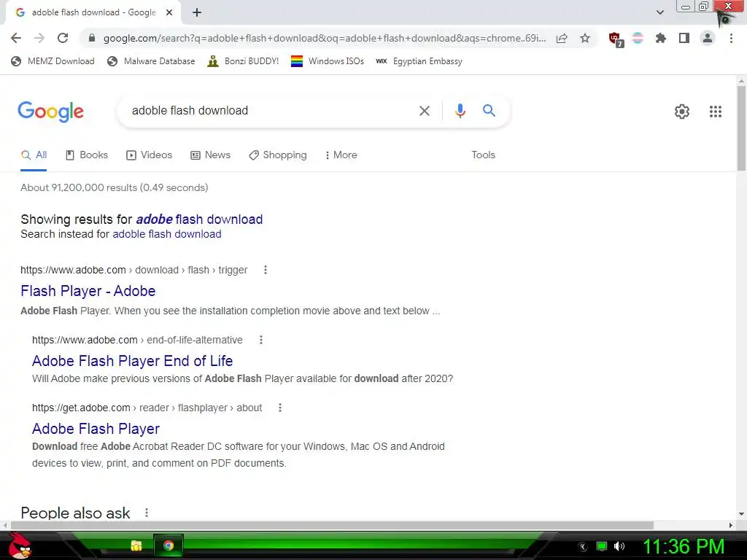Viewport: 747px width, 560px height.
Task: Show hidden tray icons arrow
Action: [x=583, y=547]
